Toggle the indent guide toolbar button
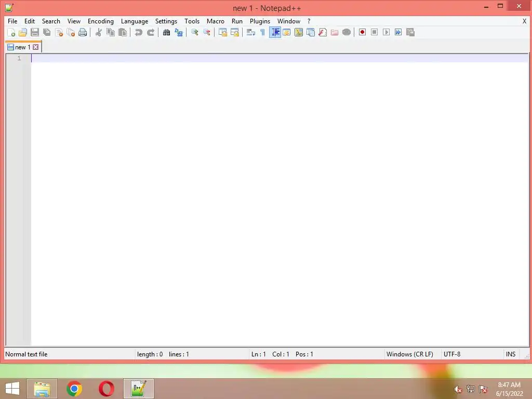Viewport: 532px width, 399px height. click(275, 32)
